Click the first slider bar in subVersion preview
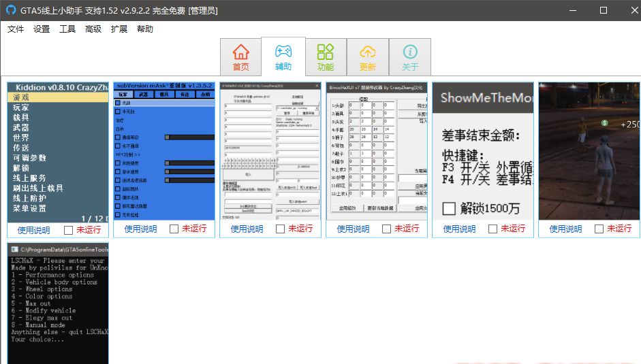 tap(189, 137)
